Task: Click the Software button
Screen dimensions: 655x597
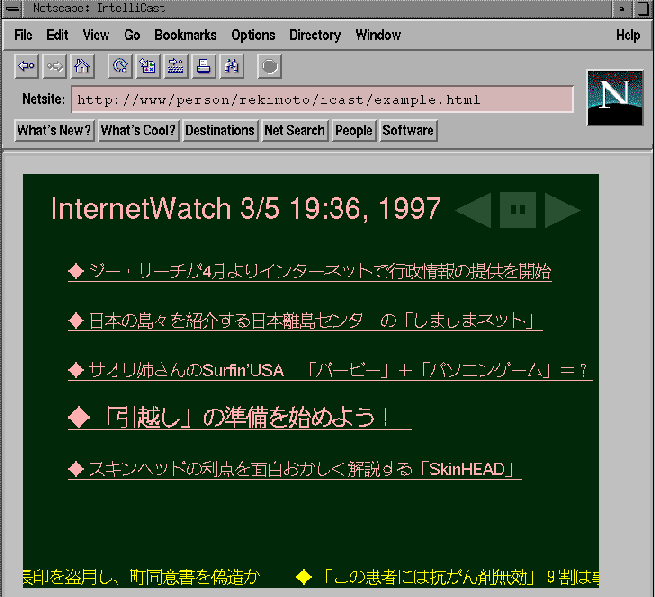Action: 408,130
